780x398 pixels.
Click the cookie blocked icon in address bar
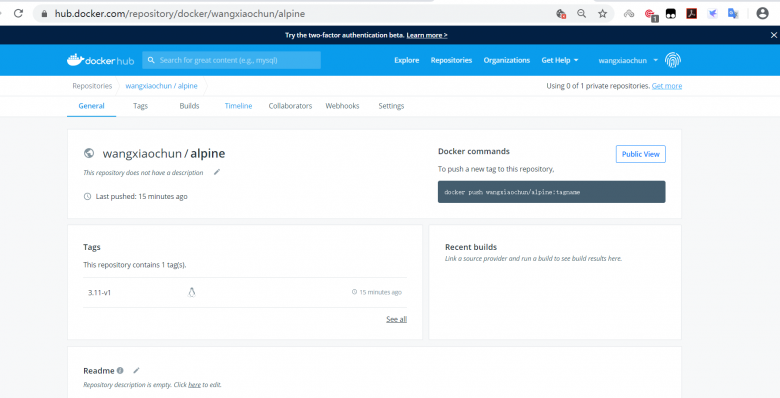click(561, 14)
